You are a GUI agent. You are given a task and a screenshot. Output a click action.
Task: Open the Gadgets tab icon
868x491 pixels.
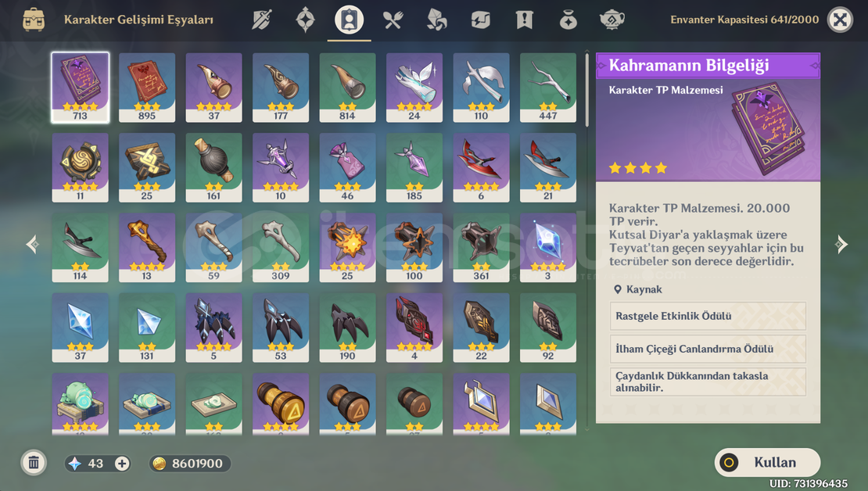(480, 20)
